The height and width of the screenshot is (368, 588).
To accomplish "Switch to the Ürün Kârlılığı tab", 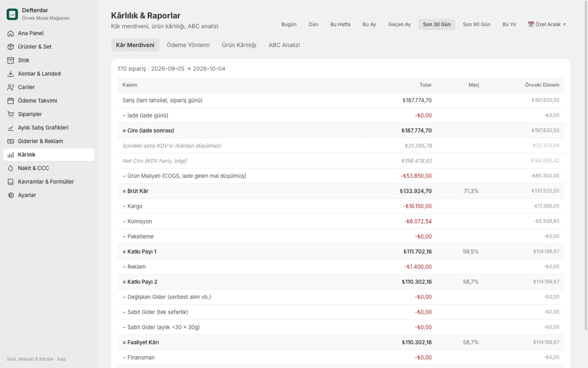I will pyautogui.click(x=239, y=45).
